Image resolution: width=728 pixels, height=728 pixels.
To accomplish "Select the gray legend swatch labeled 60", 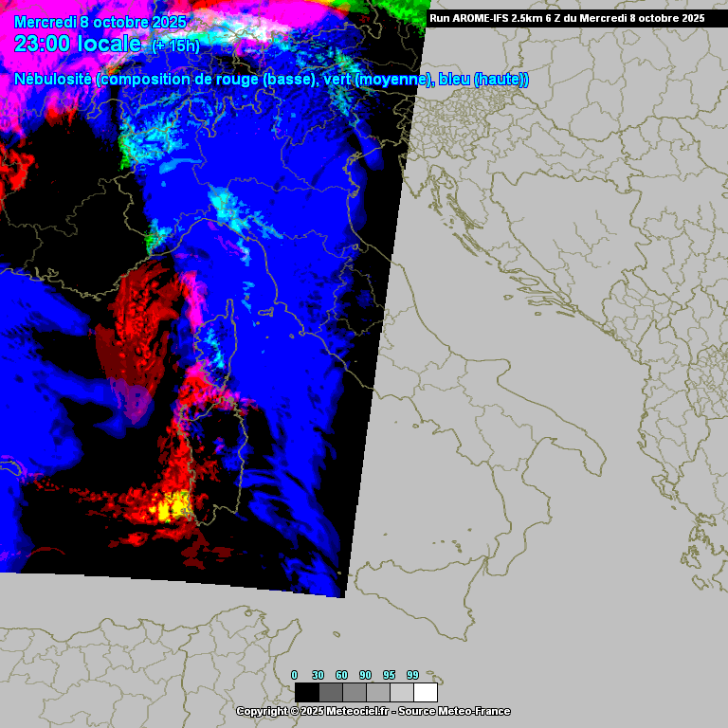I will click(x=354, y=692).
